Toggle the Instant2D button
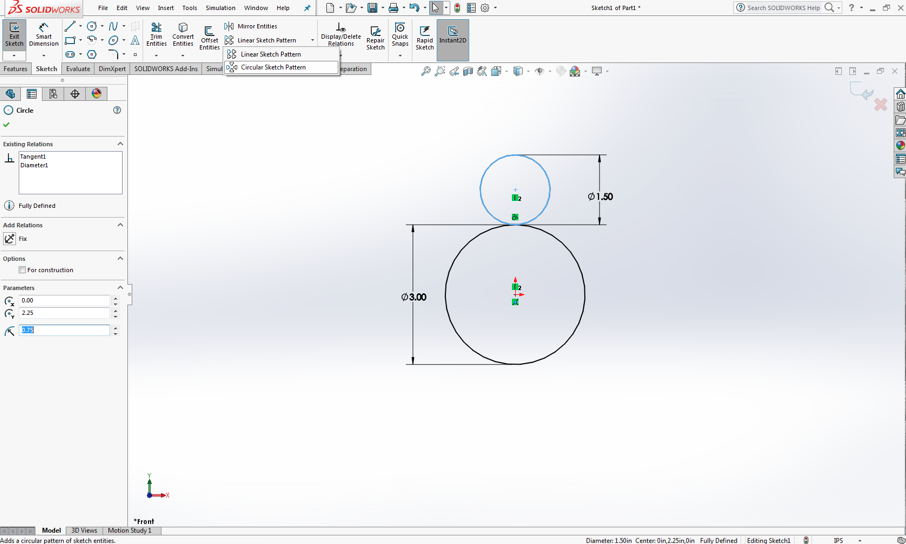 452,39
